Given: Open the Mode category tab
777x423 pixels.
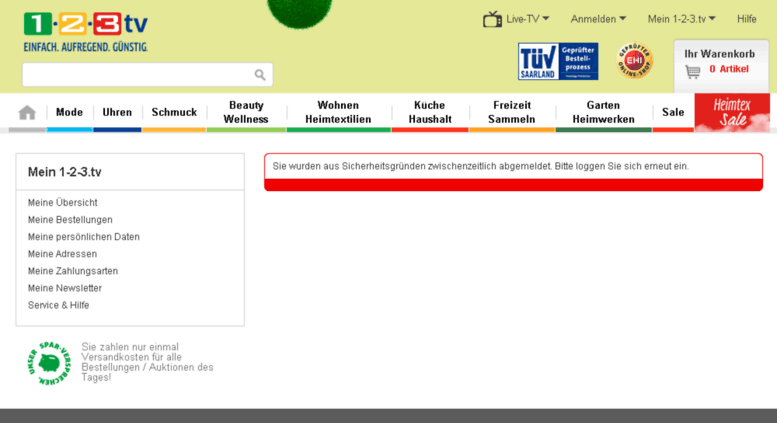Looking at the screenshot, I should (69, 112).
